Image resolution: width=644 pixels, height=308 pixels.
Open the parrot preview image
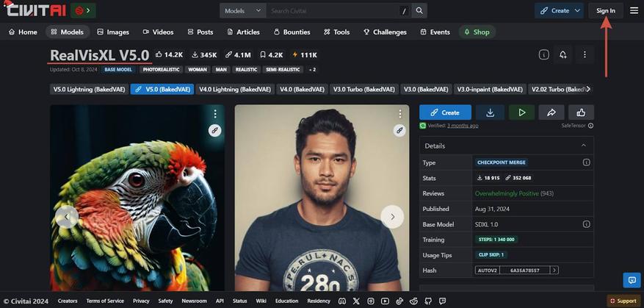click(137, 198)
